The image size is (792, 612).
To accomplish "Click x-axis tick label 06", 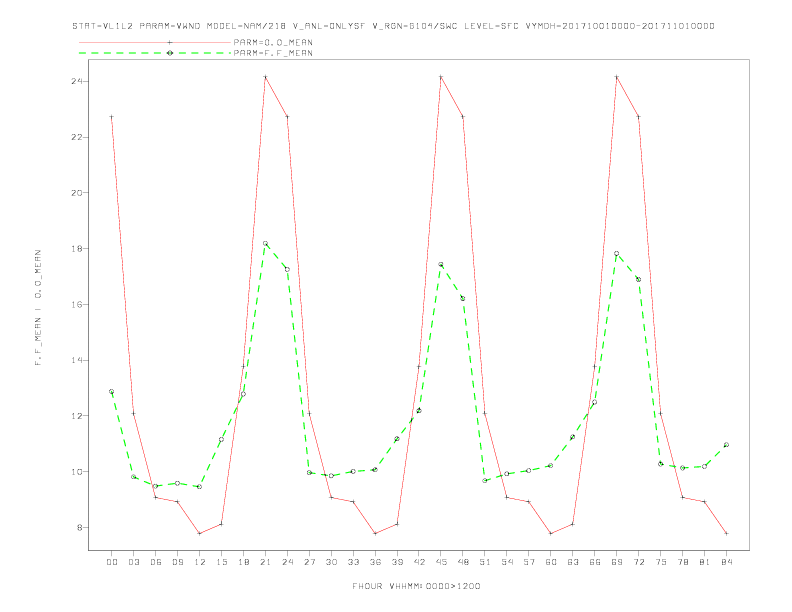I will point(156,562).
